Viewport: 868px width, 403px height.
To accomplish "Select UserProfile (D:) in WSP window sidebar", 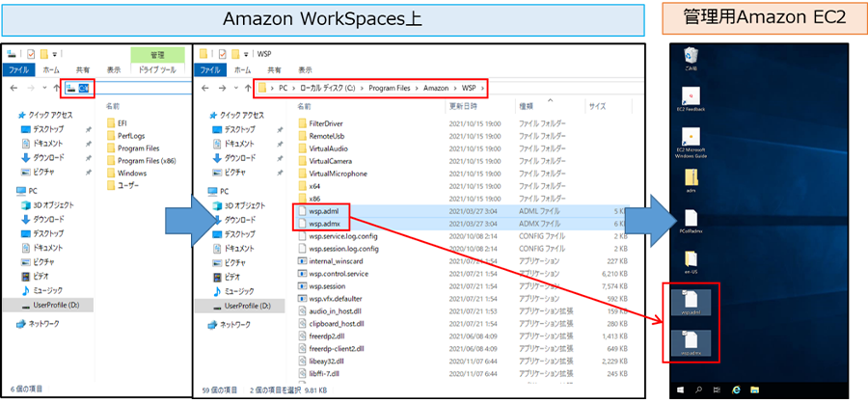I will click(x=239, y=307).
